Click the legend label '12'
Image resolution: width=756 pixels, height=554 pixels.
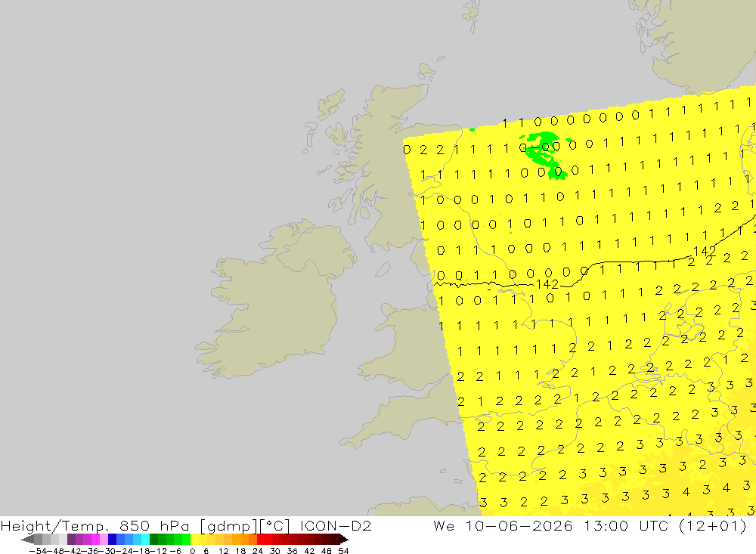point(223,551)
